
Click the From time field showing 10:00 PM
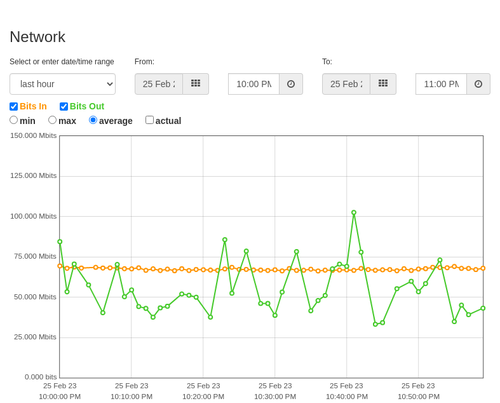tap(254, 84)
